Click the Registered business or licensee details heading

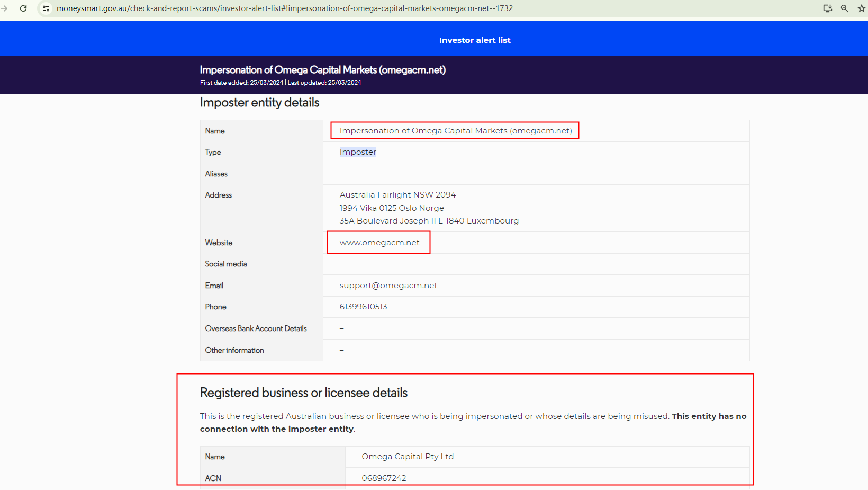(x=303, y=393)
